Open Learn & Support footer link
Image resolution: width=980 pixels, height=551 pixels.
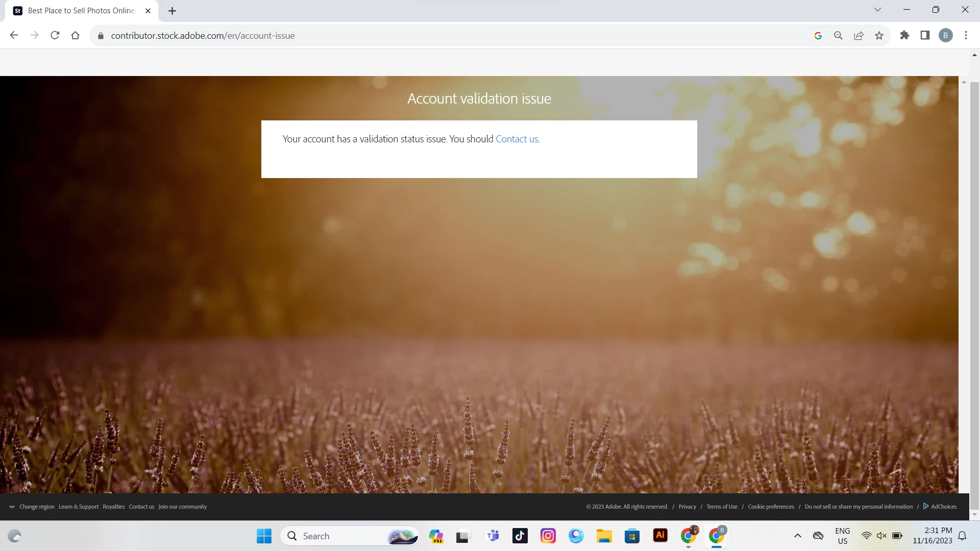click(79, 507)
